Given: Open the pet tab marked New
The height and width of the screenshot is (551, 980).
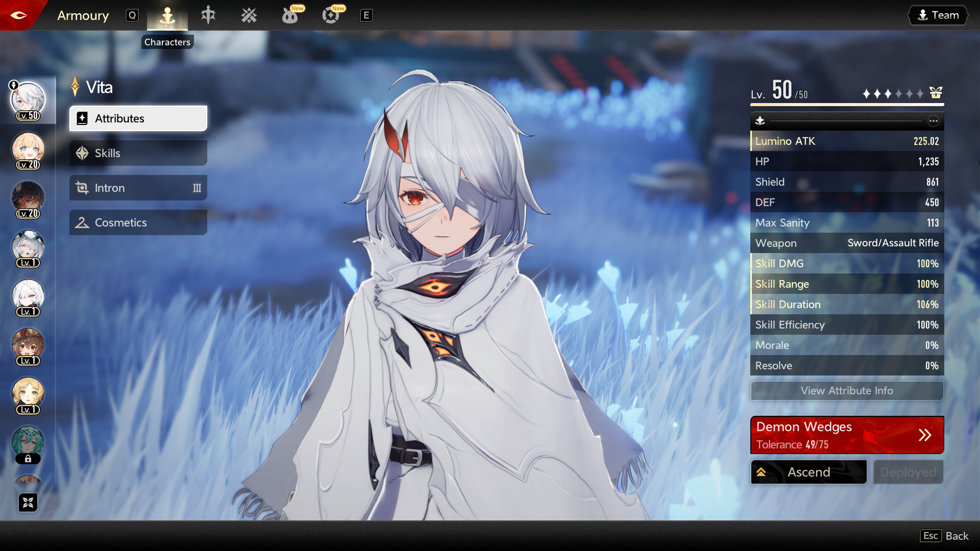Looking at the screenshot, I should (290, 15).
